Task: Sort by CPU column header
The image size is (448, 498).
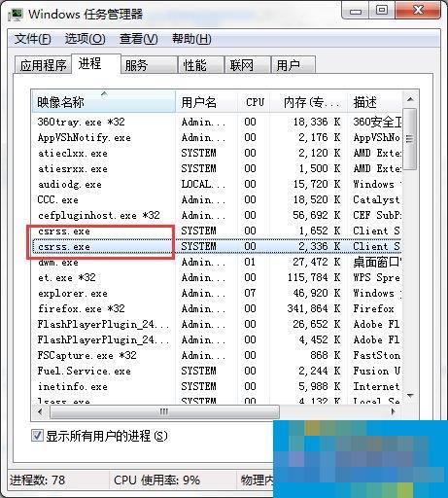Action: 254,102
